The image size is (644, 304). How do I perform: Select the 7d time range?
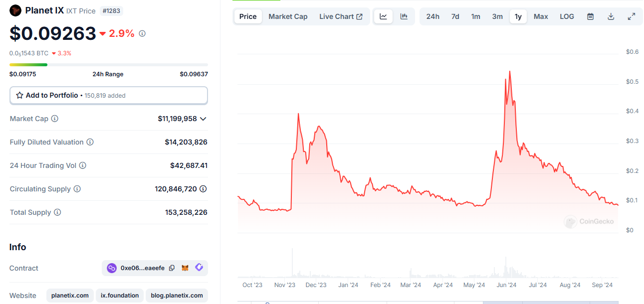pyautogui.click(x=455, y=16)
